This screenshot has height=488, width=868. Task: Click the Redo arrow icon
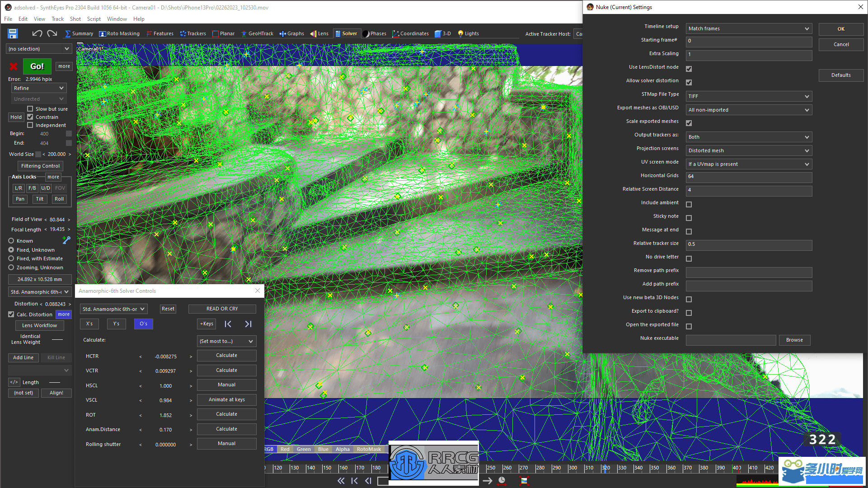coord(52,33)
